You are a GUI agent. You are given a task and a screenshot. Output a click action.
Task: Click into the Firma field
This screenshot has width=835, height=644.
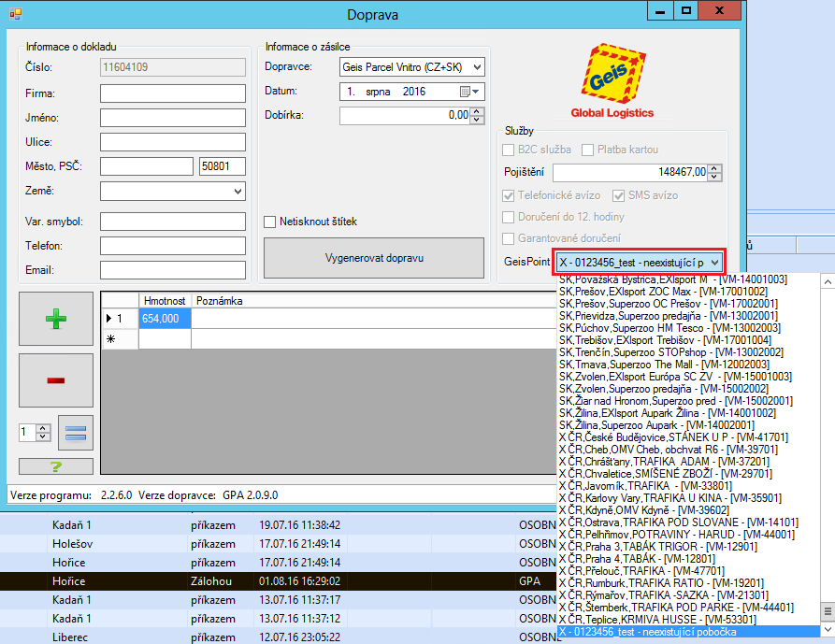click(173, 93)
